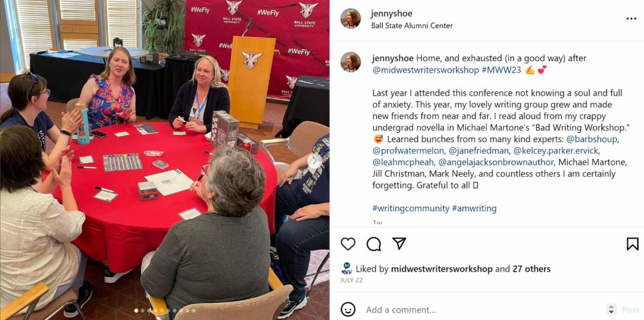Open the three-dot more options menu

pos(631,19)
